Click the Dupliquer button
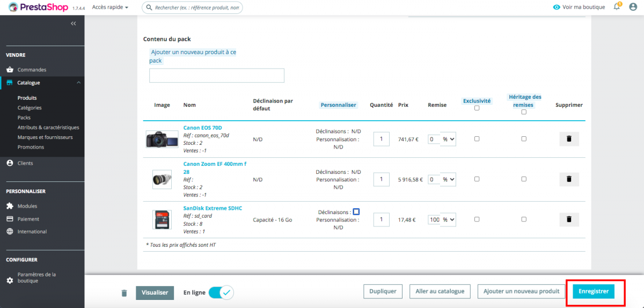 [383, 291]
